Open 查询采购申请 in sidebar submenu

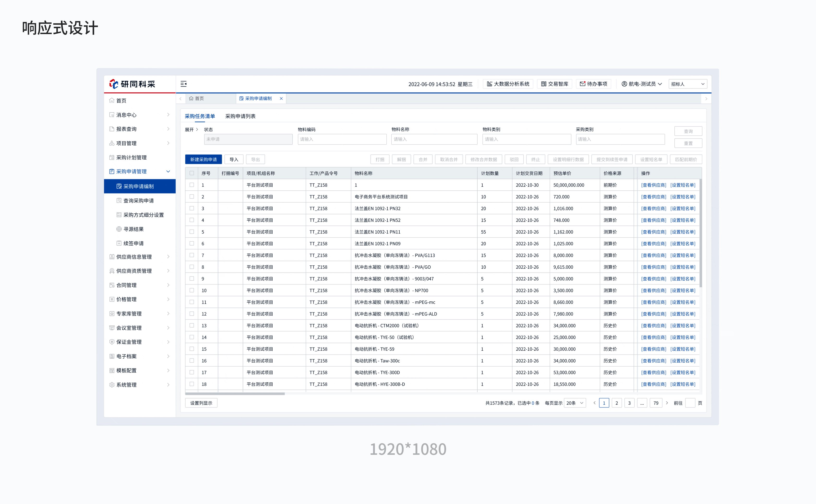138,201
